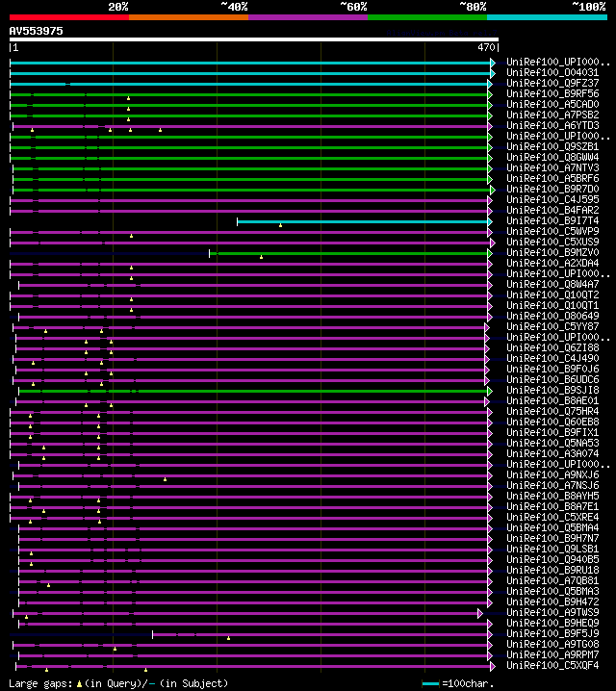Select the UniRef100_A7QB81 label
Viewport: 616px width, 691px height.
pyautogui.click(x=552, y=580)
